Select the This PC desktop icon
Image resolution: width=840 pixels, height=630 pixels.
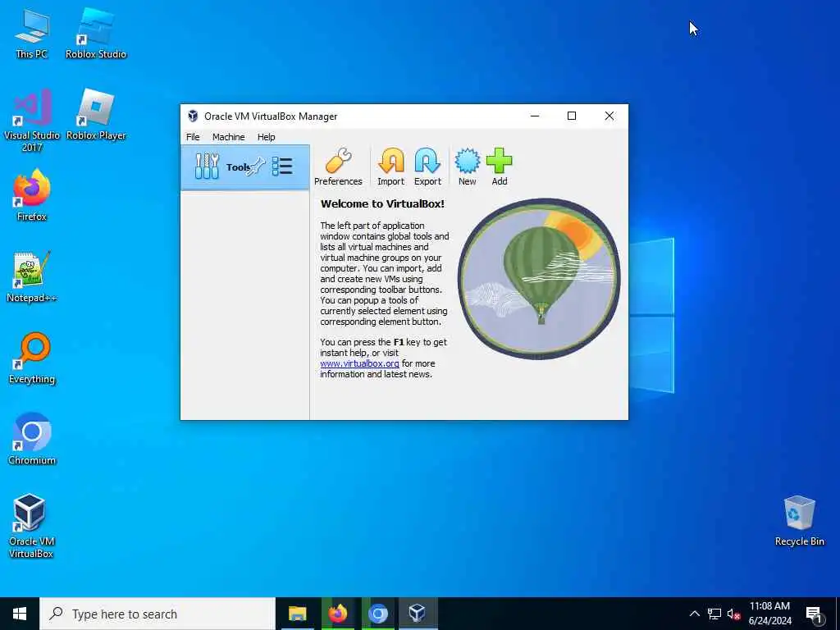(32, 34)
